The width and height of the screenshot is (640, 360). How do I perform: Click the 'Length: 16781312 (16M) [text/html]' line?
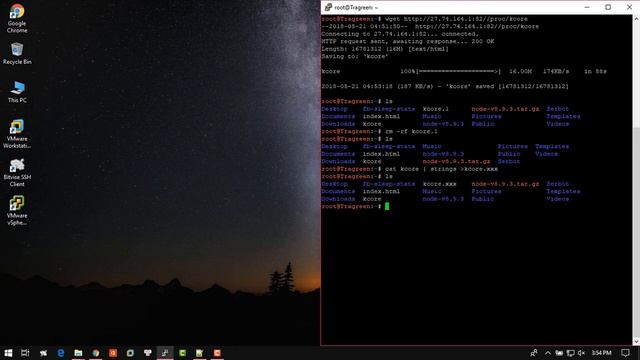pos(384,49)
